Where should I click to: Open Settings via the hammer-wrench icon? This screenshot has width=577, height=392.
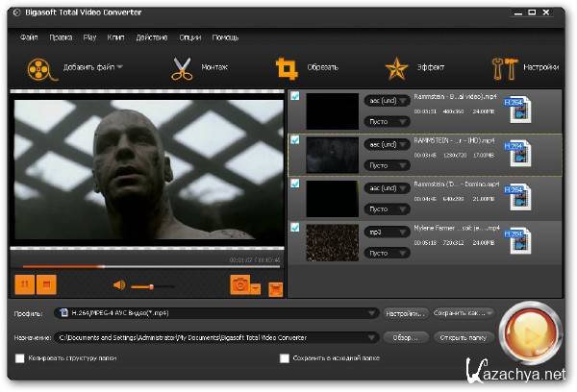[504, 68]
